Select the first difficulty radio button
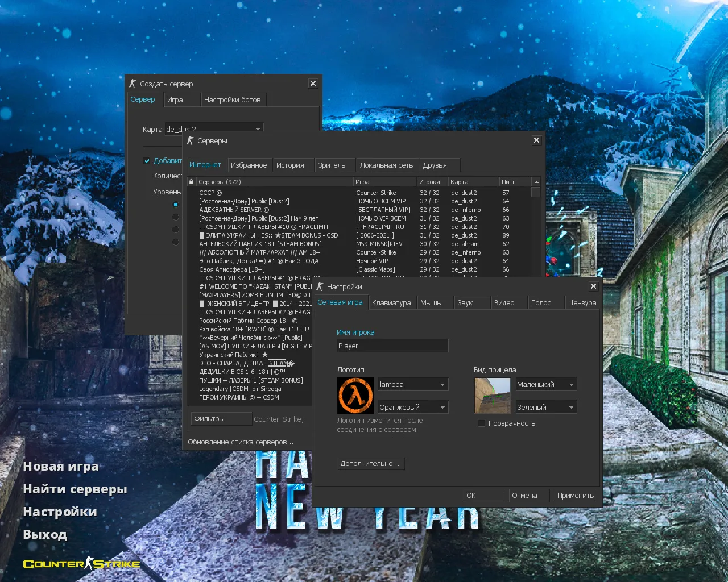Viewport: 728px width, 582px height. [x=175, y=205]
